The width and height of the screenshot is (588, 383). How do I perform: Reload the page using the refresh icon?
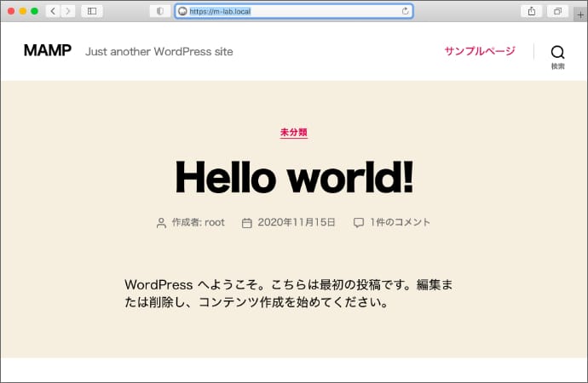pyautogui.click(x=405, y=11)
